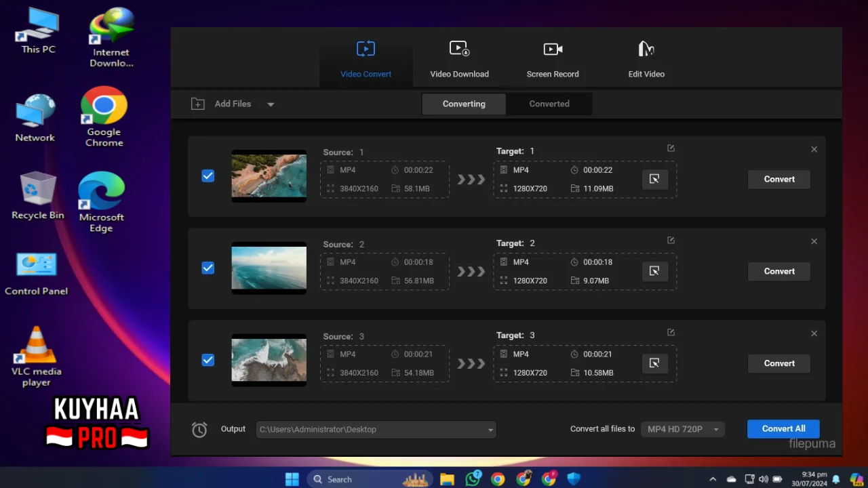868x488 pixels.
Task: Click the taskbar volume speaker icon
Action: (x=764, y=479)
